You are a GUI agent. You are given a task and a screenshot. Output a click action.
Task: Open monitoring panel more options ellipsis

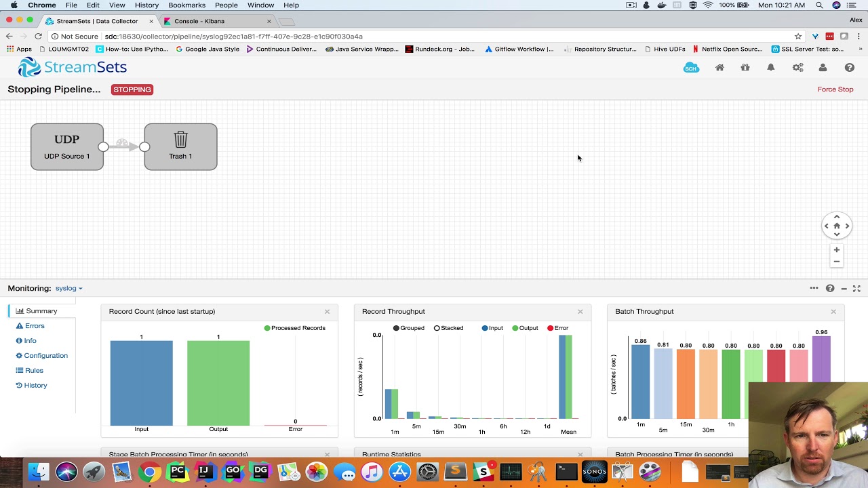coord(814,288)
